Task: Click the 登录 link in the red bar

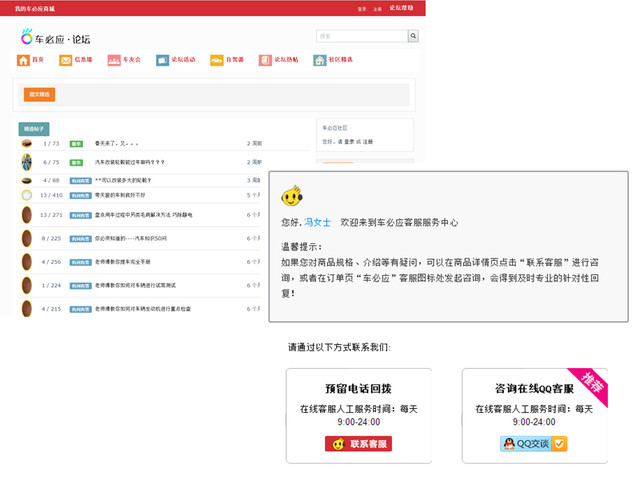Action: click(362, 9)
